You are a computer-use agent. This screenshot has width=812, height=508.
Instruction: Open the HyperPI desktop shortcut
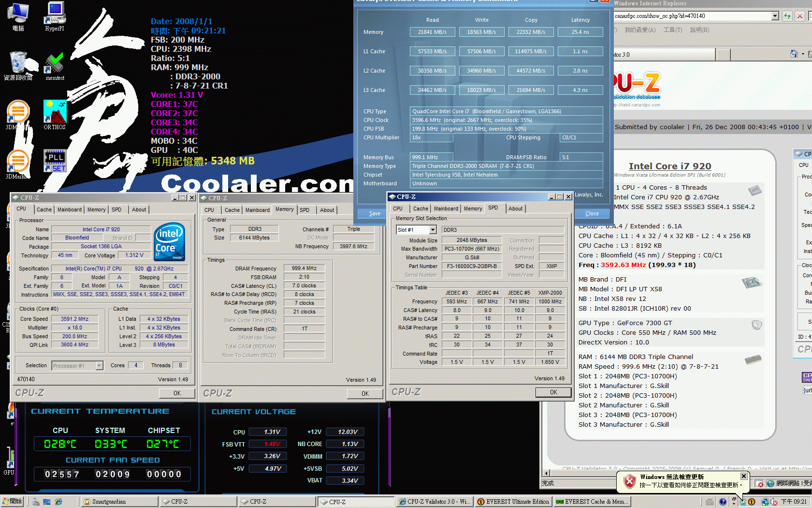[x=55, y=16]
